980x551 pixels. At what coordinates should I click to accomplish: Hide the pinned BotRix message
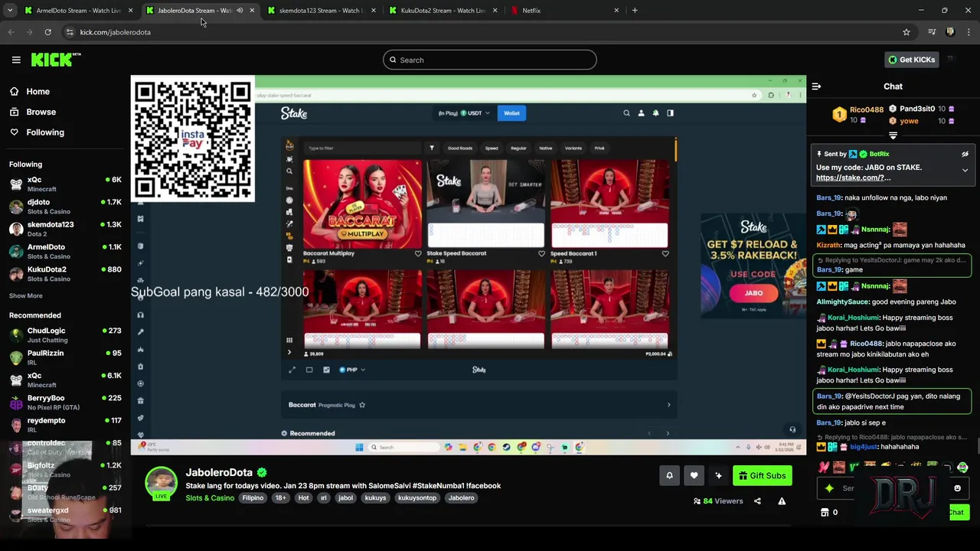point(965,155)
